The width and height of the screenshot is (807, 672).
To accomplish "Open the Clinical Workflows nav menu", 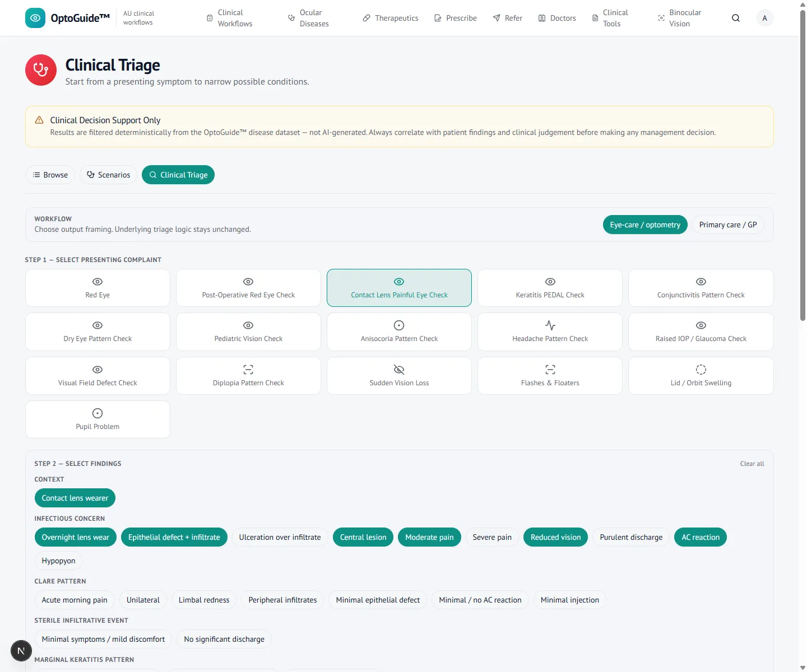I will click(x=229, y=18).
